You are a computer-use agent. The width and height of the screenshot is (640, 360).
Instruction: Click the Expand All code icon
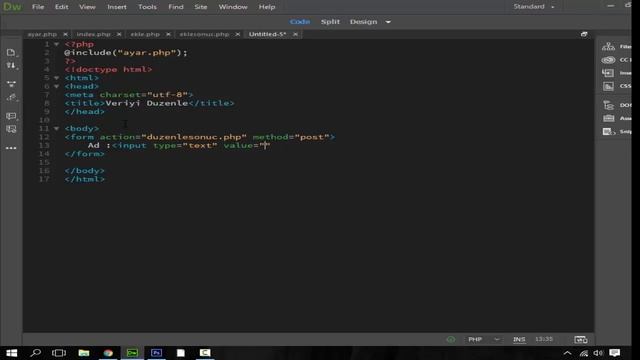coord(11,84)
